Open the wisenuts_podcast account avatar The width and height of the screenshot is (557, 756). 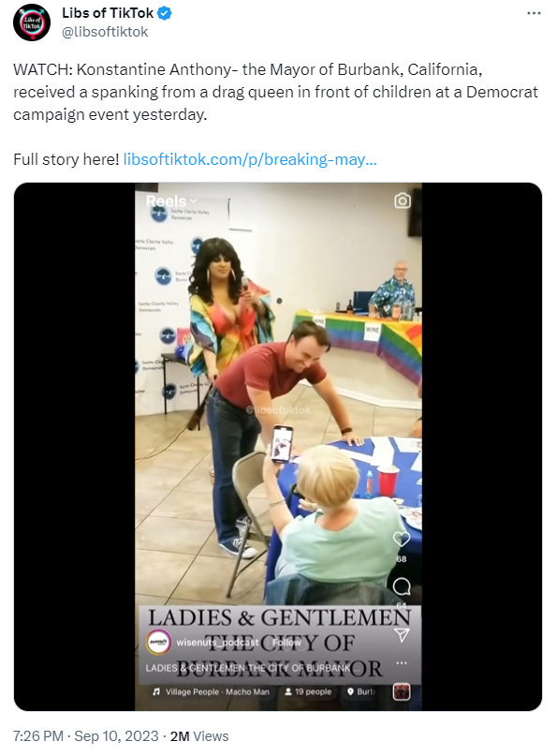point(158,643)
